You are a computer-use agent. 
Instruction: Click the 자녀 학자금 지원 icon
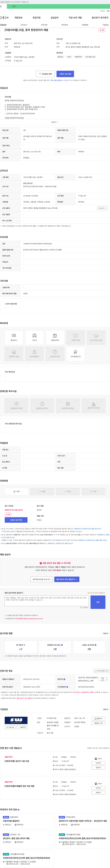96,338
